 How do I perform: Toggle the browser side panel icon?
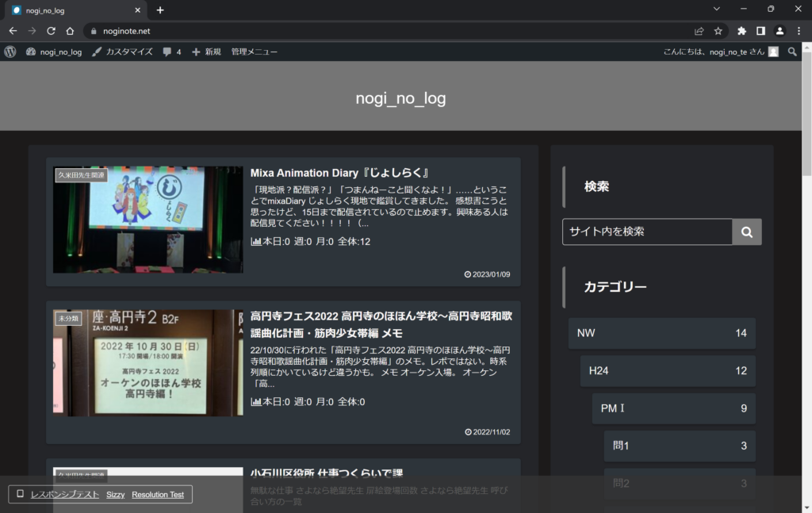760,31
